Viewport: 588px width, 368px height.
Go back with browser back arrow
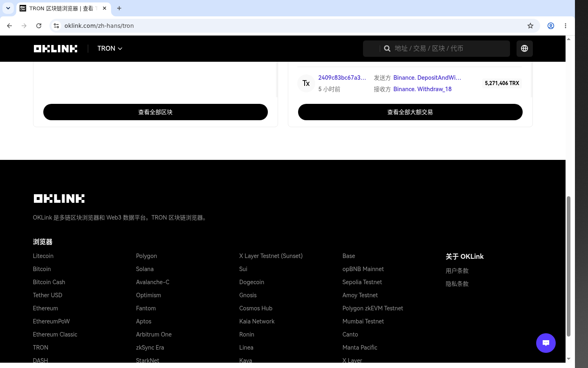click(9, 26)
